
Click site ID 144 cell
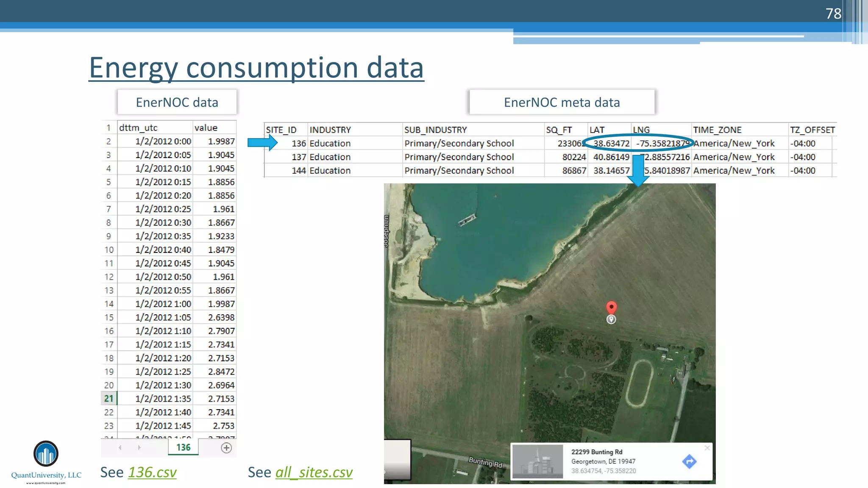(x=286, y=170)
